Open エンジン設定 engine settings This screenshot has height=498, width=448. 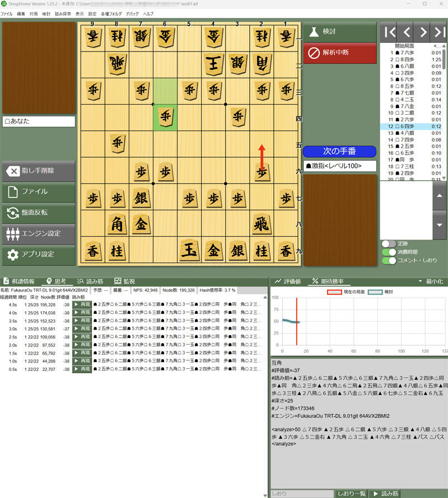(x=38, y=233)
